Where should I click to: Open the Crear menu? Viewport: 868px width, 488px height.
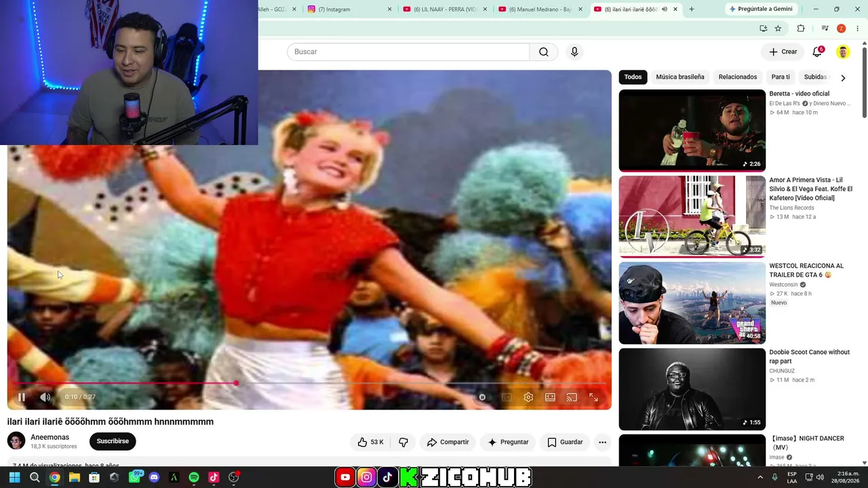(x=783, y=52)
